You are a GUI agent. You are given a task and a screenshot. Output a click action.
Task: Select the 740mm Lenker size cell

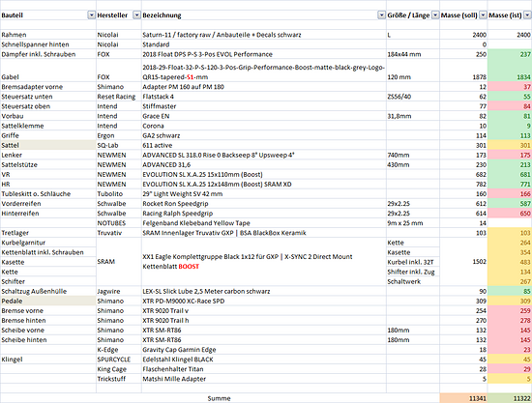[413, 155]
